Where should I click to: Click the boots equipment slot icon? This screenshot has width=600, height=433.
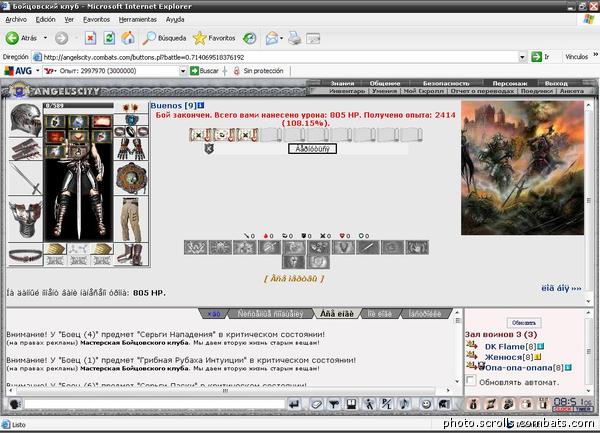pyautogui.click(x=131, y=254)
